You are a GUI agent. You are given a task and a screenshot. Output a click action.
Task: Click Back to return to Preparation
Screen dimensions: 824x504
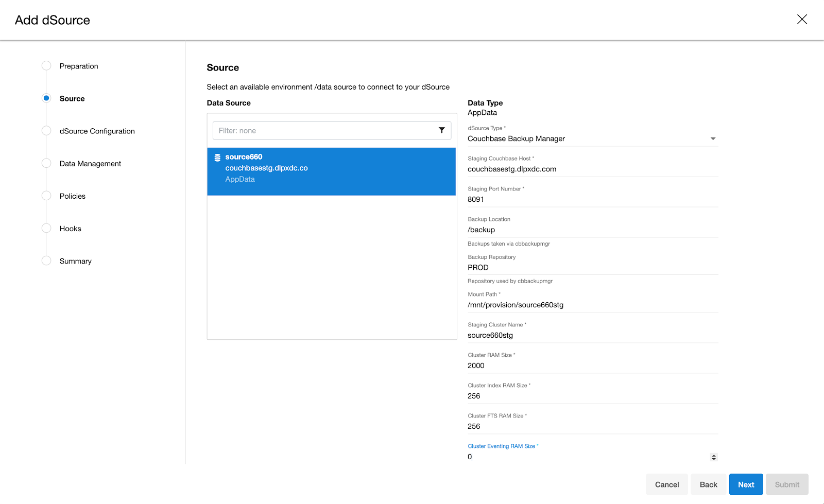tap(708, 484)
